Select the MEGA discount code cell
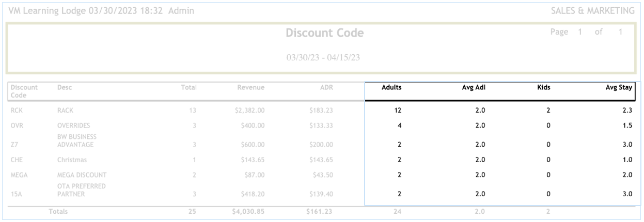Viewport: 644px width, 222px height. click(19, 176)
